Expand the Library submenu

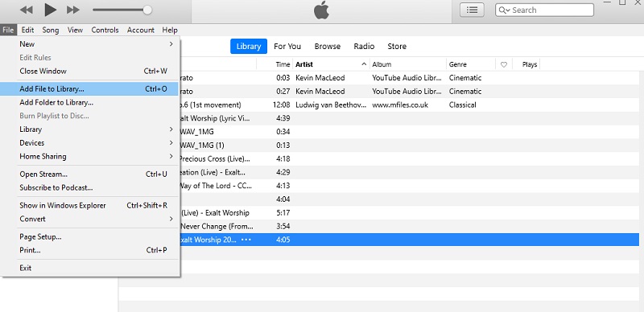coord(89,129)
